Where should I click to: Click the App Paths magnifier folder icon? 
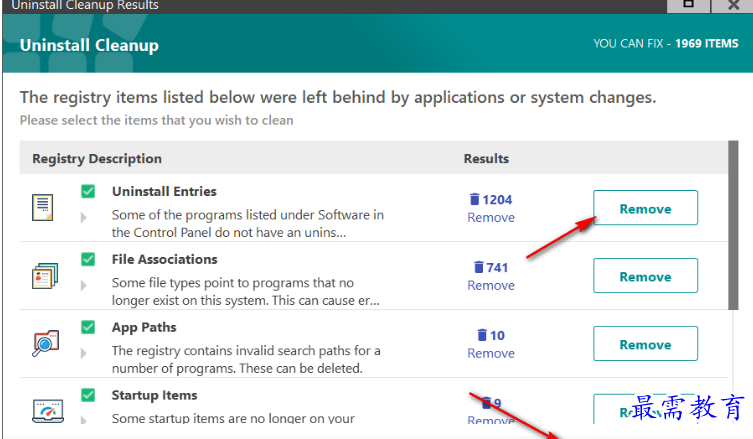46,343
